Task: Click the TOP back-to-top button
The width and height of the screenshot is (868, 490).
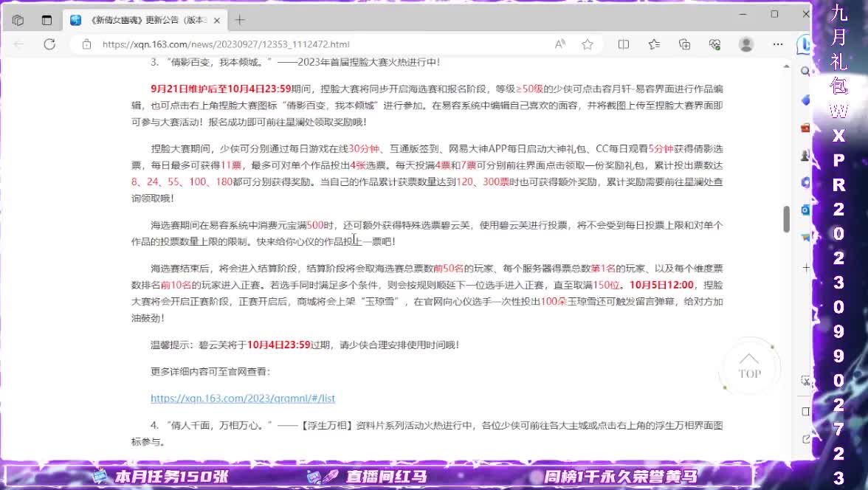Action: coord(749,367)
